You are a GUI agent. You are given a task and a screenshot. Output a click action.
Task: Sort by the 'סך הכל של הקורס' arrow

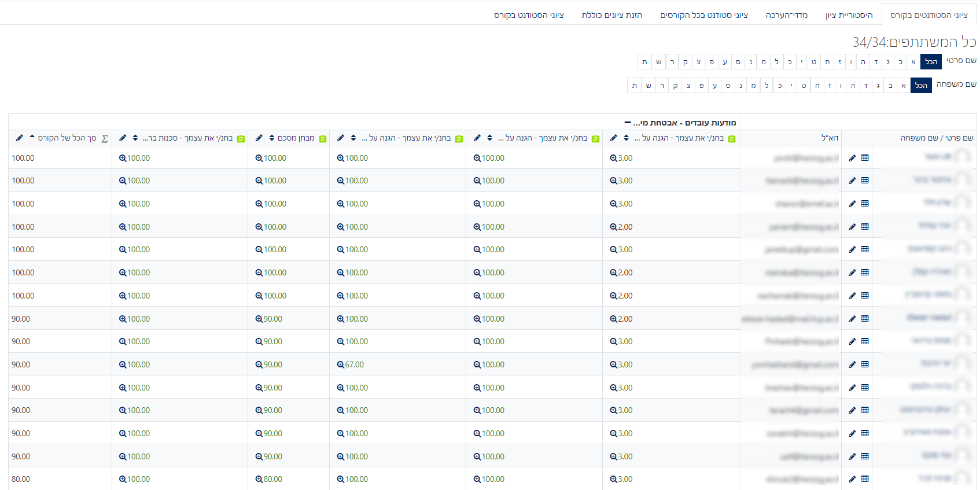tap(32, 138)
